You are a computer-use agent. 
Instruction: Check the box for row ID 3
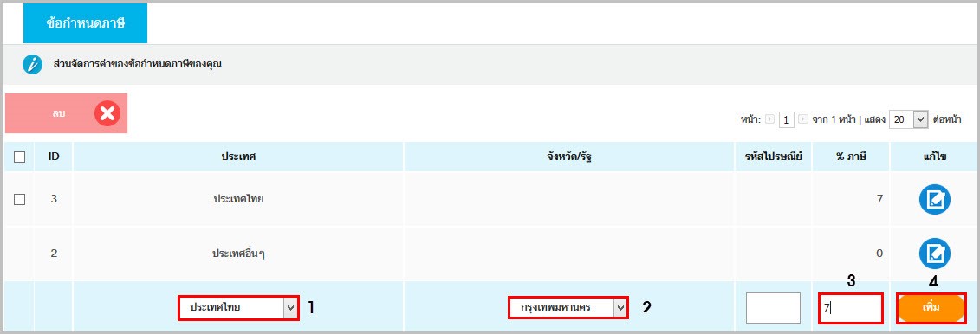click(x=19, y=199)
